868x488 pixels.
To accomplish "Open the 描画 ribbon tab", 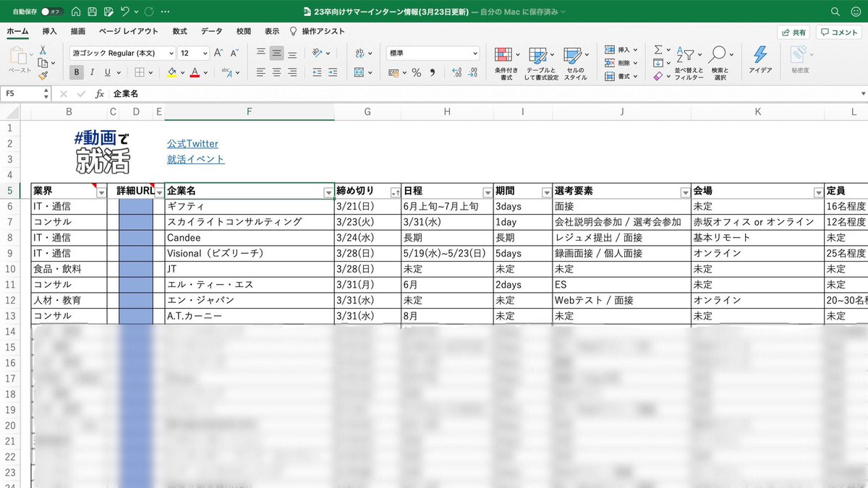I will coord(77,32).
